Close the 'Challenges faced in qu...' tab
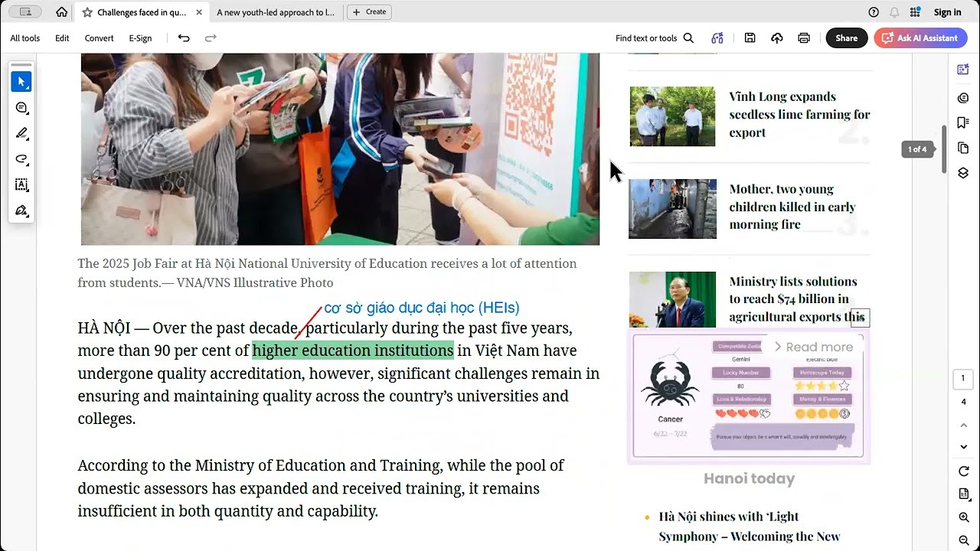 (199, 12)
